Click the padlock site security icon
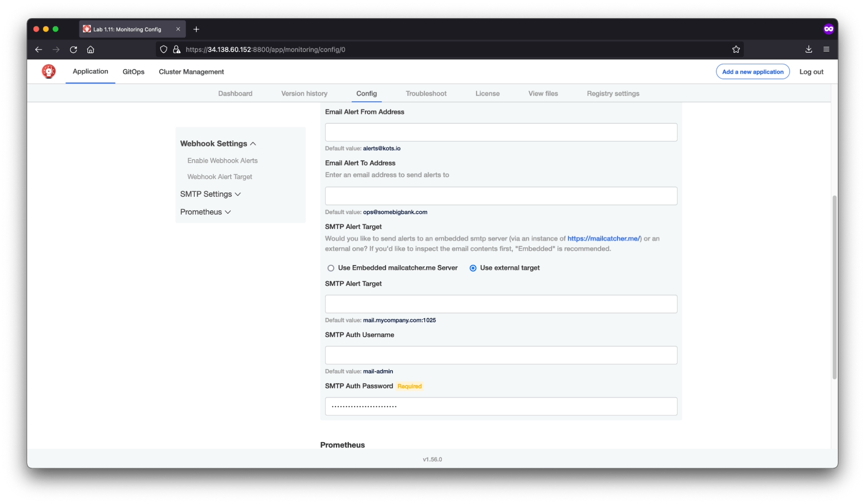This screenshot has width=865, height=504. pyautogui.click(x=177, y=49)
